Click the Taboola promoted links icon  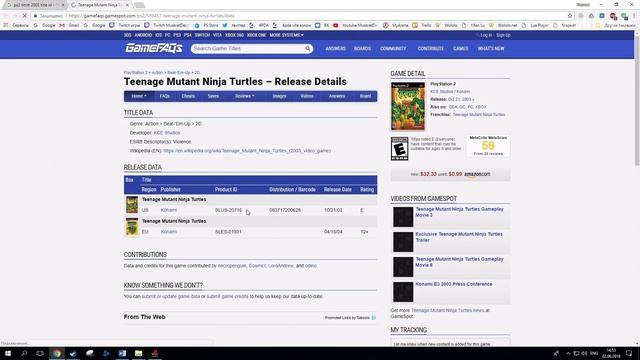374,318
